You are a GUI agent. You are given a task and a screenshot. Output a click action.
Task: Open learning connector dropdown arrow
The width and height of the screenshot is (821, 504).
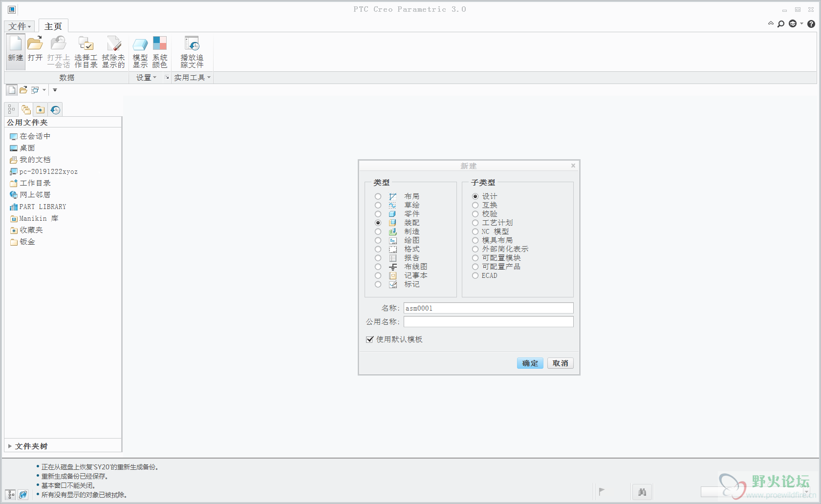click(x=801, y=23)
